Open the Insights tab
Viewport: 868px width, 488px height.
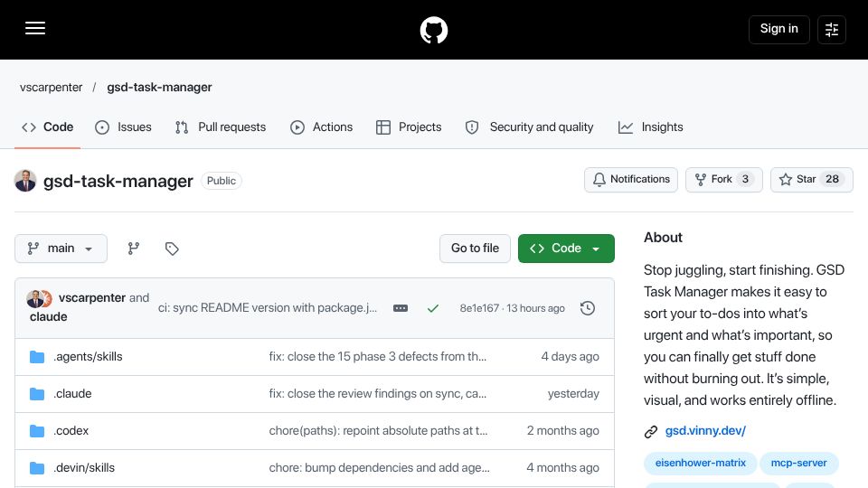(x=650, y=127)
